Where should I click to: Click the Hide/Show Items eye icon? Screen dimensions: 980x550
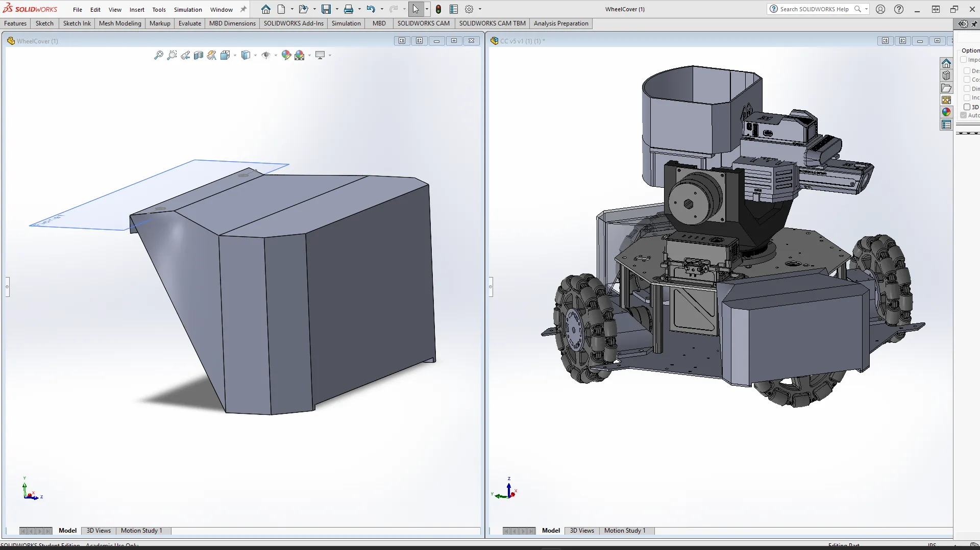(266, 55)
